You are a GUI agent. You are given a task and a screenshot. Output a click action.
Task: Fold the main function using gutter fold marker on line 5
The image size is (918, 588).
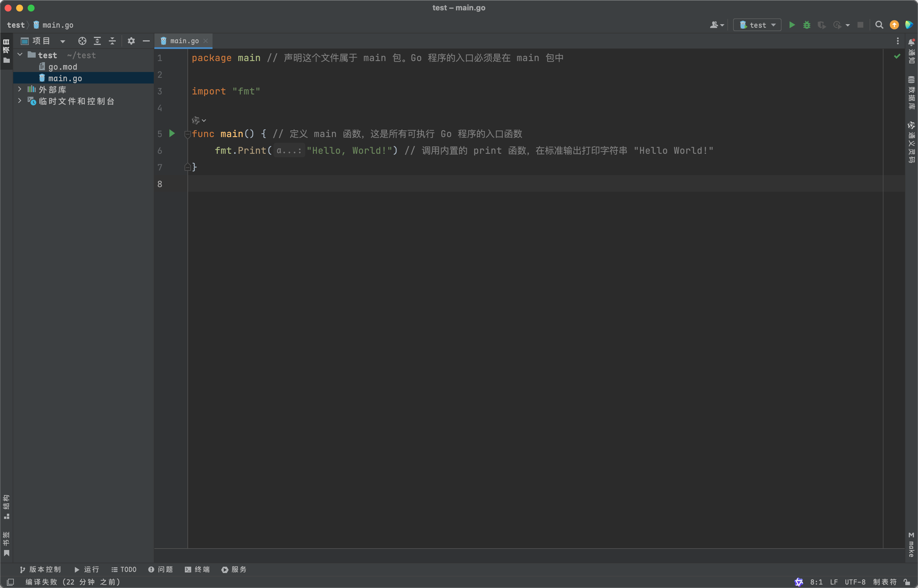[187, 134]
